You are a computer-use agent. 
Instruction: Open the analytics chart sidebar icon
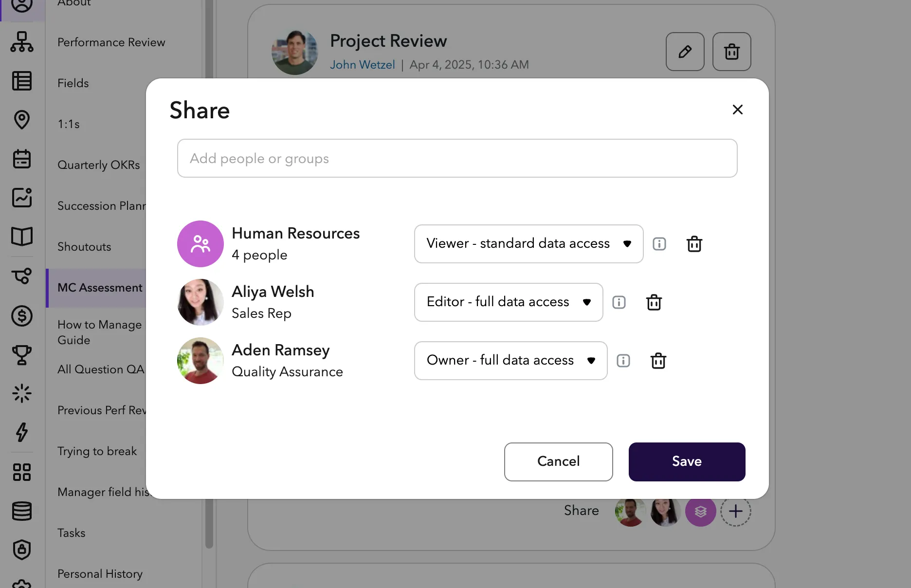pyautogui.click(x=22, y=198)
